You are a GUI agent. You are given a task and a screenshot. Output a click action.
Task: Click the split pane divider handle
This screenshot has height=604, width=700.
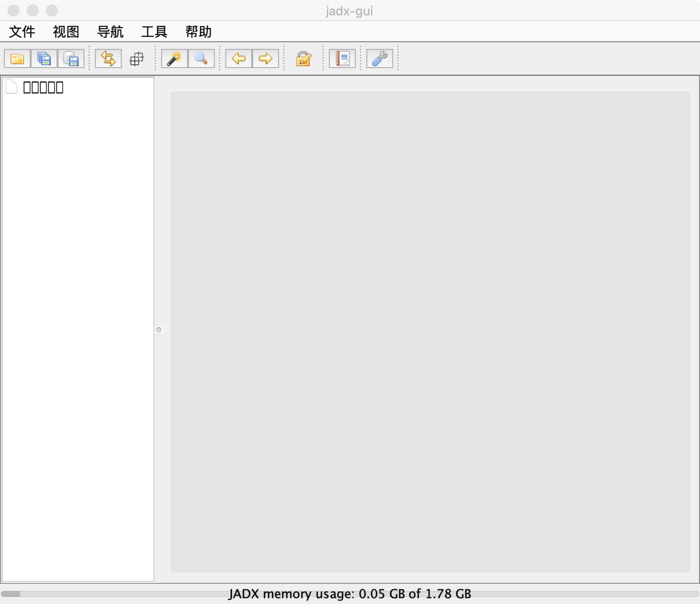point(158,330)
